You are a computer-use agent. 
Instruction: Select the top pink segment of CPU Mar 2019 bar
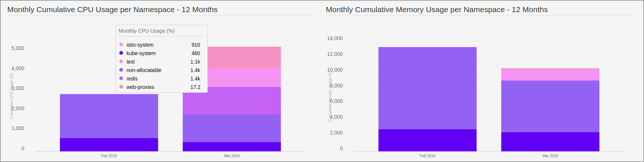244,57
